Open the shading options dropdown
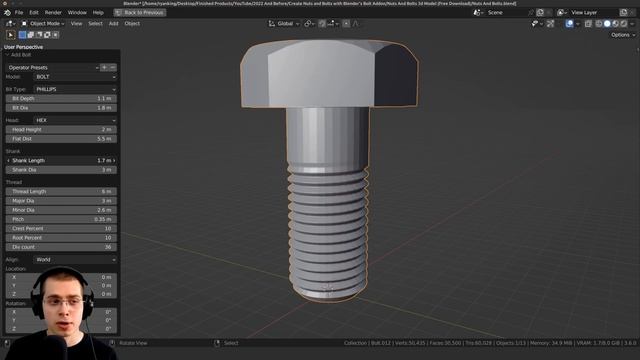 point(632,24)
